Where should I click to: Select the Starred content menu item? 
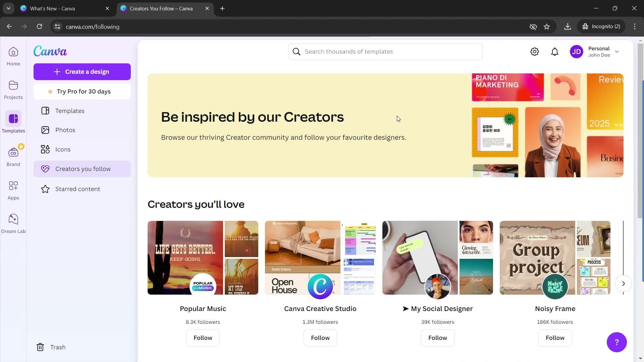78,189
